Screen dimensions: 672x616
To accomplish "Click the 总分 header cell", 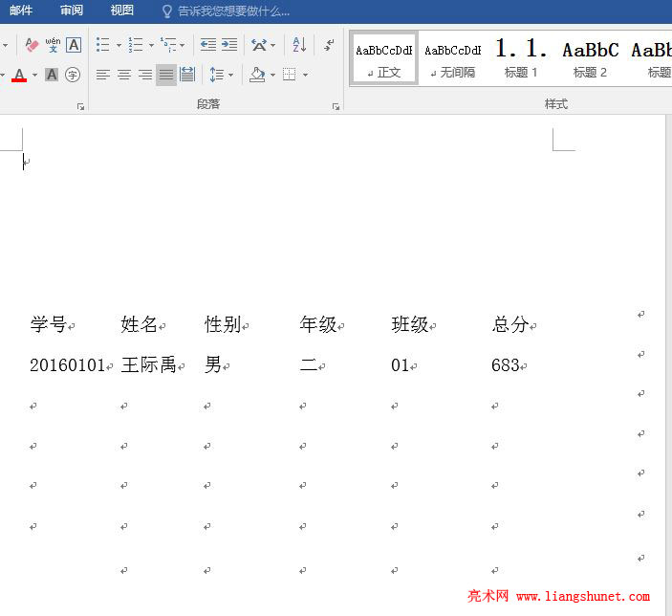I will coord(510,324).
